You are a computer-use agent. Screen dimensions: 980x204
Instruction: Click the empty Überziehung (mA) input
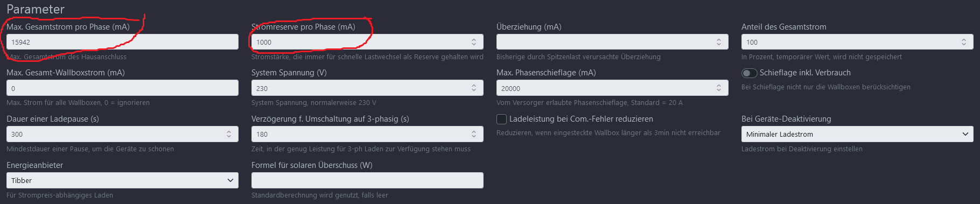[612, 42]
